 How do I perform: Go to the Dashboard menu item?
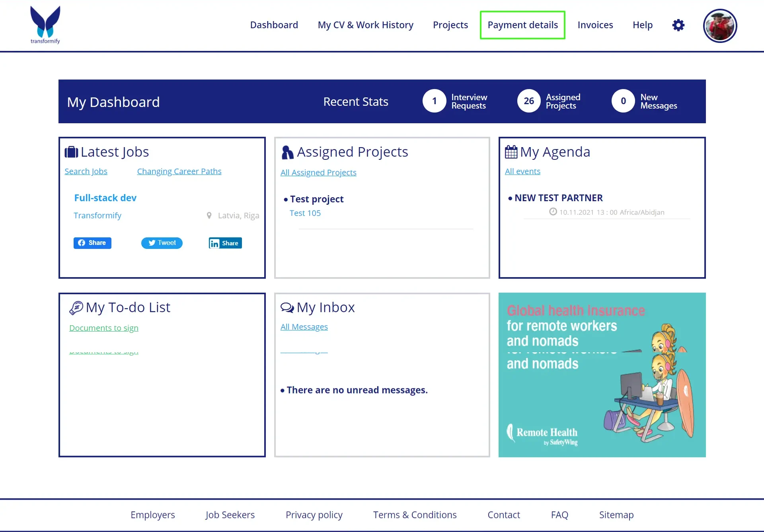click(x=274, y=25)
